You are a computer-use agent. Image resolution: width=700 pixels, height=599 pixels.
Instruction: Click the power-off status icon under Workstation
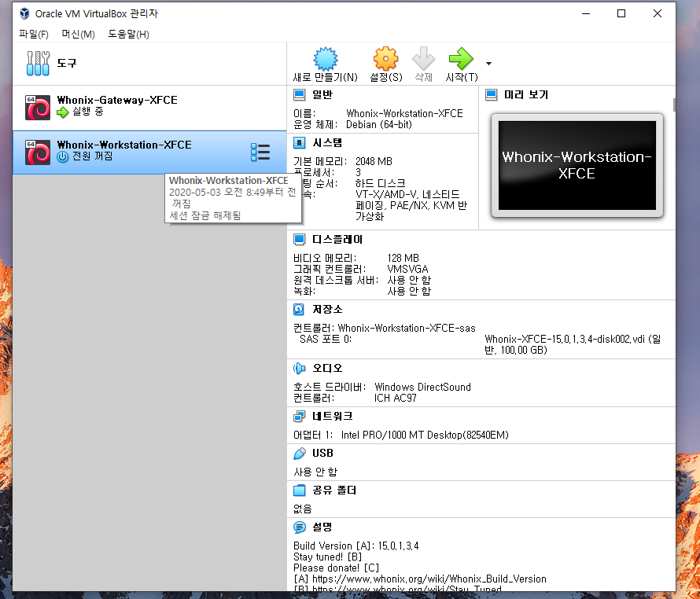tap(63, 156)
